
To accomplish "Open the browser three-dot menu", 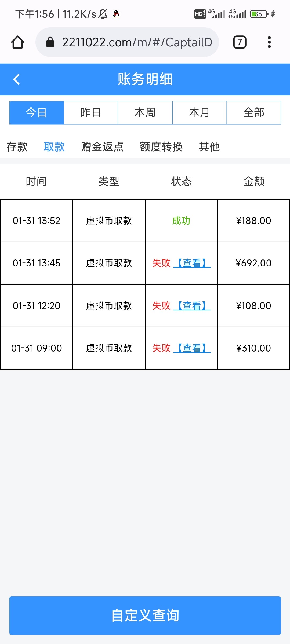I will [269, 42].
